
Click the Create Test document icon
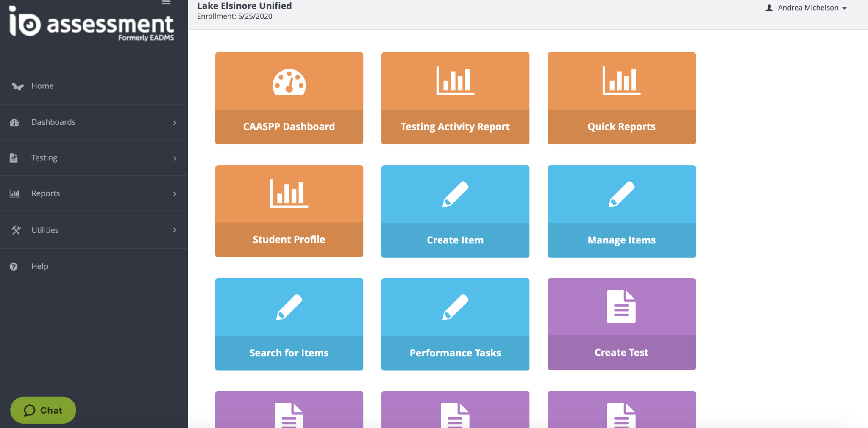click(x=621, y=307)
